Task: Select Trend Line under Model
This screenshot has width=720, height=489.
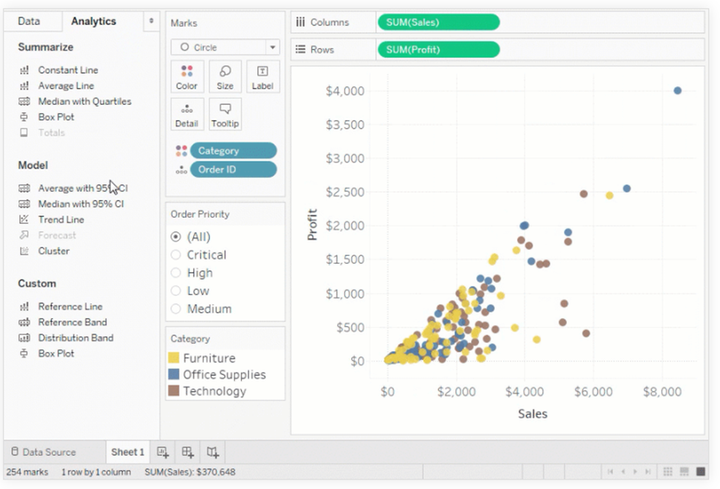Action: 60,220
